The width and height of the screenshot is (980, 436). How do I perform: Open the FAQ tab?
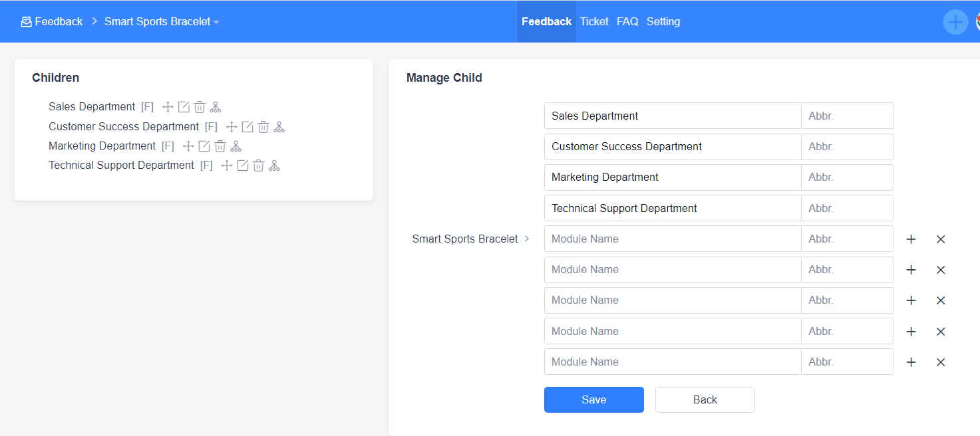tap(627, 22)
